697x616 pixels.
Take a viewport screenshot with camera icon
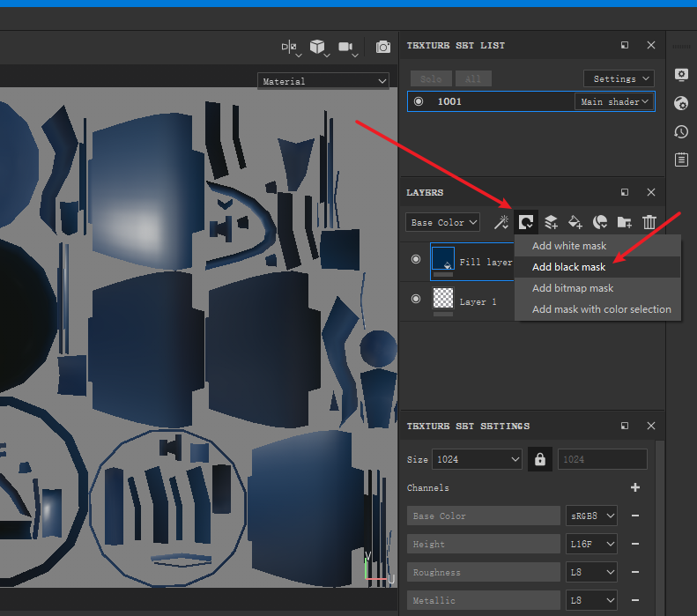click(382, 47)
